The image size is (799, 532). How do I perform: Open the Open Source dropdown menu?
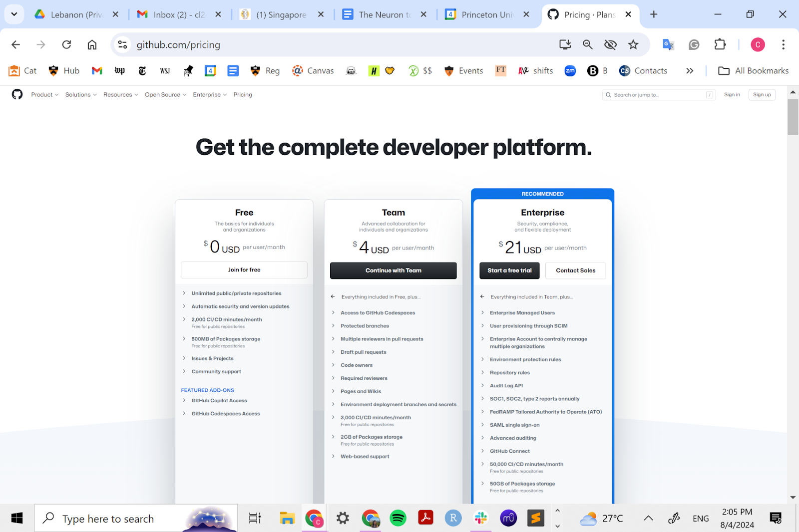pos(165,95)
